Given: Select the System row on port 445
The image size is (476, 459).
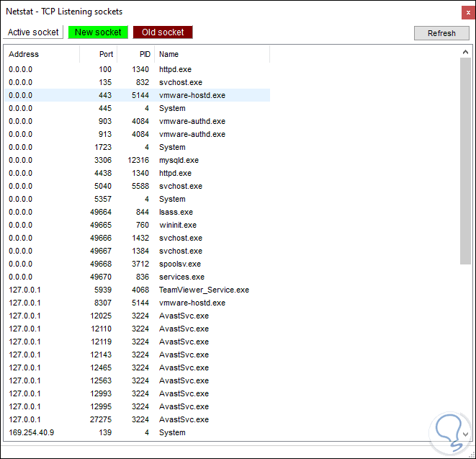Looking at the screenshot, I should pyautogui.click(x=138, y=108).
